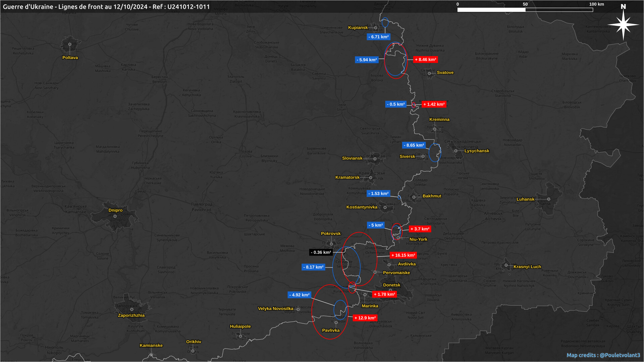
Task: Click the Lysychansk city marker dot
Action: tap(456, 151)
